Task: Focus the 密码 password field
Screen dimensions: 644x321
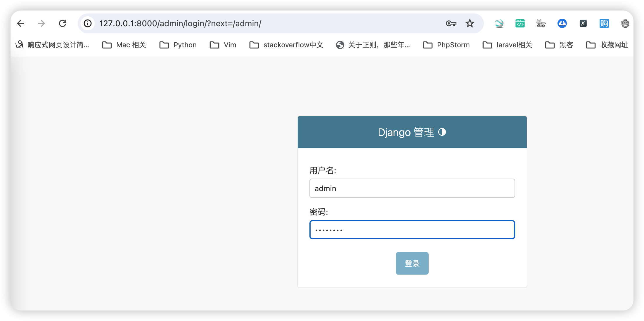Action: [x=412, y=230]
